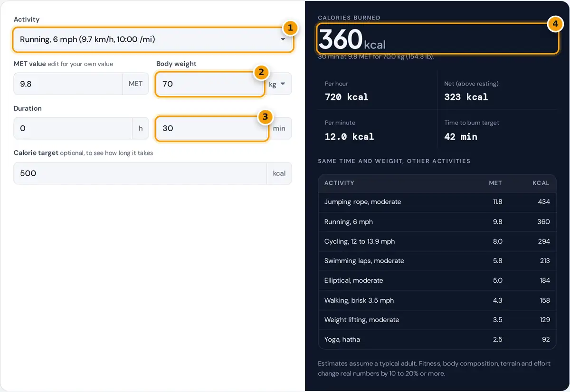This screenshot has width=570, height=392.
Task: Select the Swimming laps, moderate row
Action: coord(437,261)
